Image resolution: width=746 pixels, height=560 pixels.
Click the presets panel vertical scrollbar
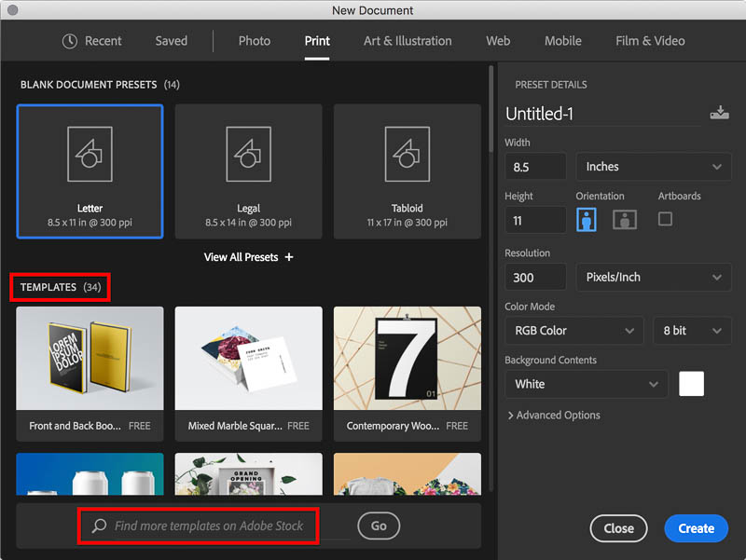tap(490, 109)
